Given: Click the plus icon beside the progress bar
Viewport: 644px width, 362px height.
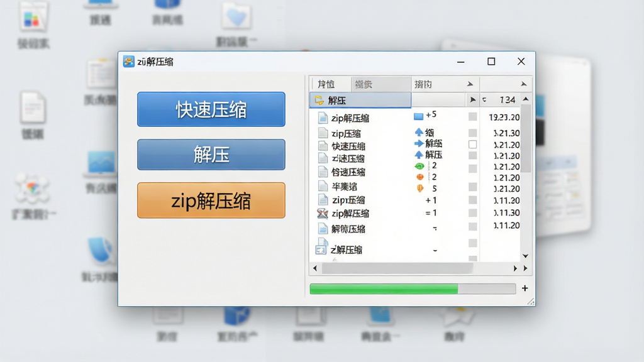Looking at the screenshot, I should point(525,288).
